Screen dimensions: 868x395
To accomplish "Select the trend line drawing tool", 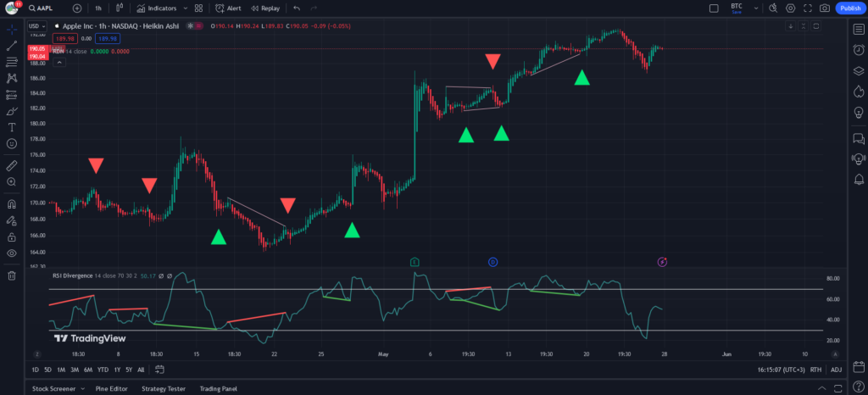I will tap(12, 47).
